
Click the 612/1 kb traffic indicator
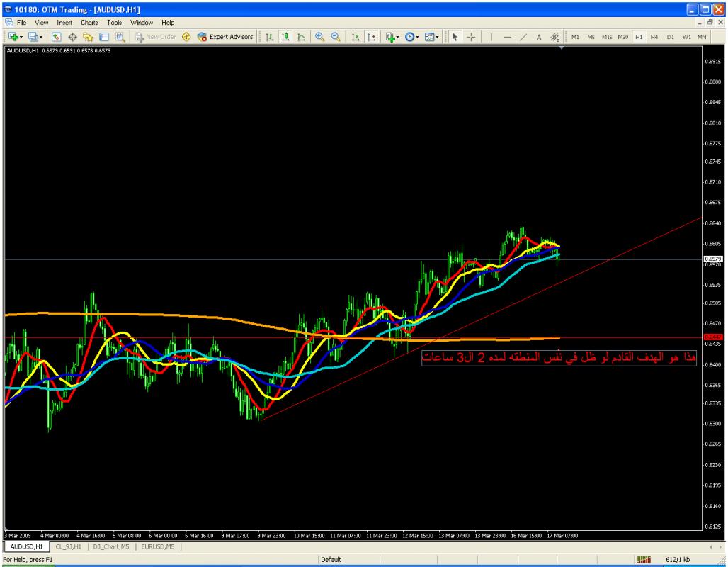678,560
